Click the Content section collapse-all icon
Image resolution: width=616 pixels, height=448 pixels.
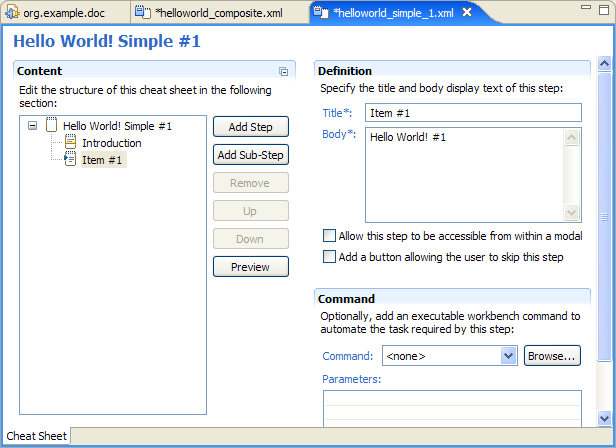coord(283,72)
